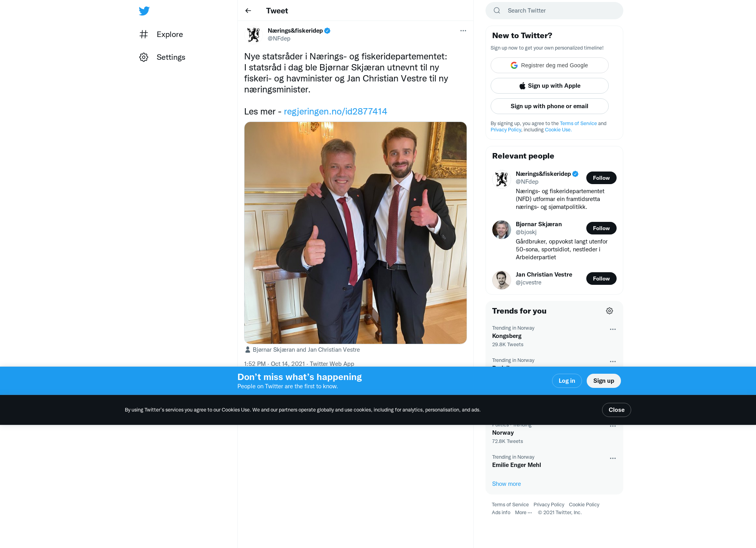Open the tweet's three-dot more menu
756x548 pixels.
click(463, 31)
